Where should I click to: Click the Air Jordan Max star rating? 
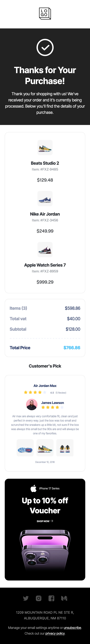click(35, 392)
